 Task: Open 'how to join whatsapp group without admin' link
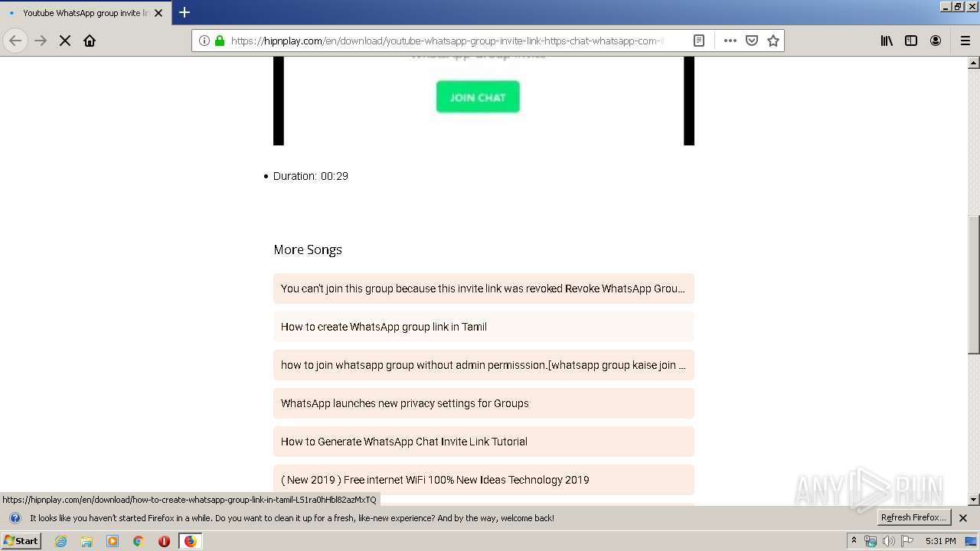484,365
